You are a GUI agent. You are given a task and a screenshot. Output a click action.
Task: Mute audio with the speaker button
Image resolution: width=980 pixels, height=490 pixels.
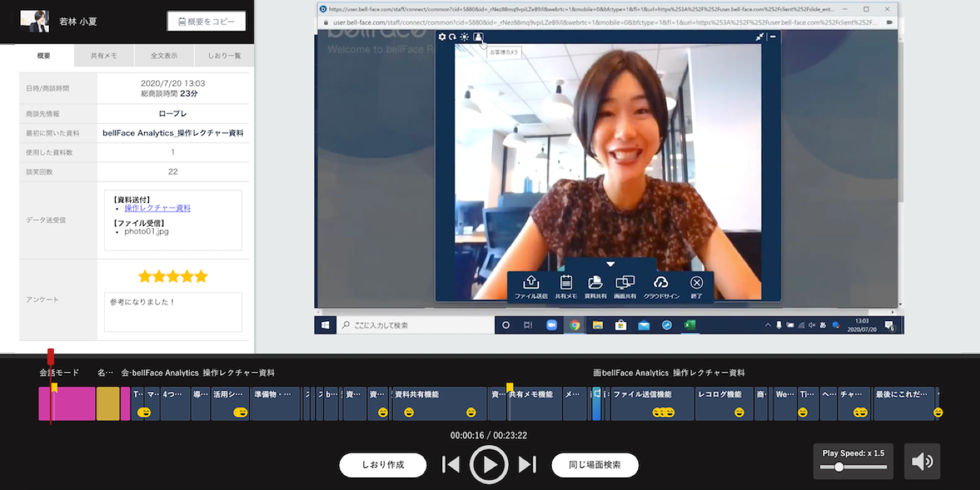click(x=922, y=461)
